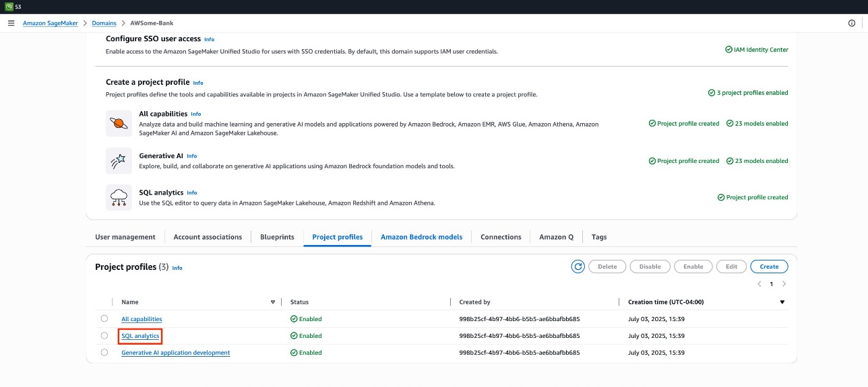Viewport: 868px width, 387px height.
Task: Switch to the Connections tab
Action: [x=501, y=237]
